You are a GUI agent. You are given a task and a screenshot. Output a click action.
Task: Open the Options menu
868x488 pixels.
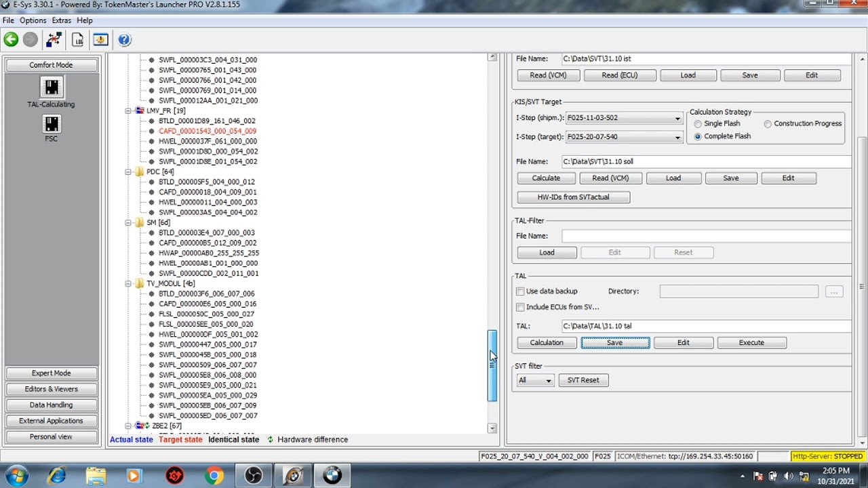(x=33, y=20)
